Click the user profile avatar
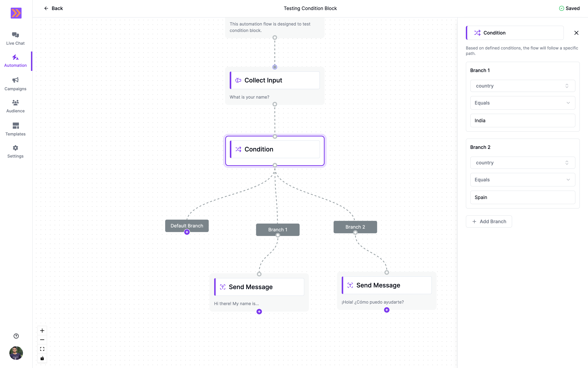Screen dimensions: 588x368 [x=16, y=353]
